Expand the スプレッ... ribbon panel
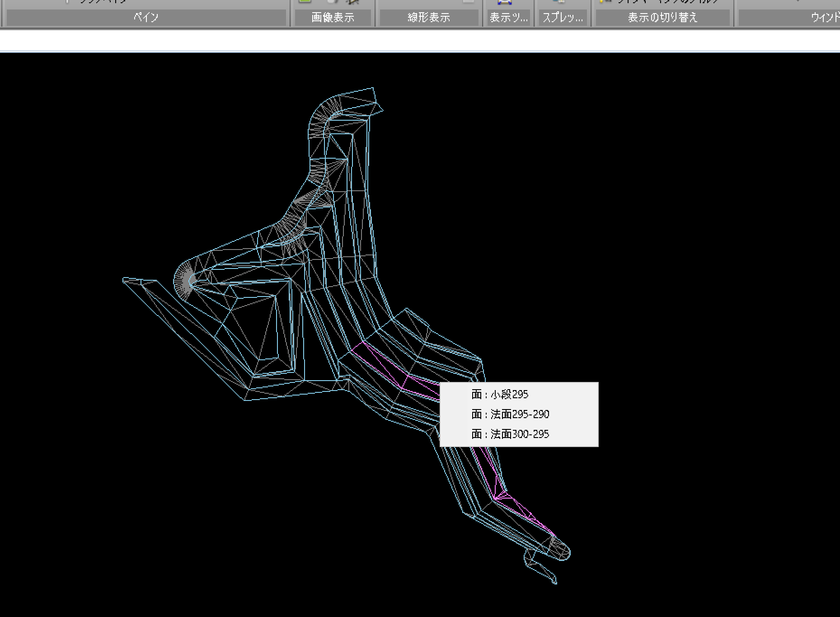 [x=563, y=18]
